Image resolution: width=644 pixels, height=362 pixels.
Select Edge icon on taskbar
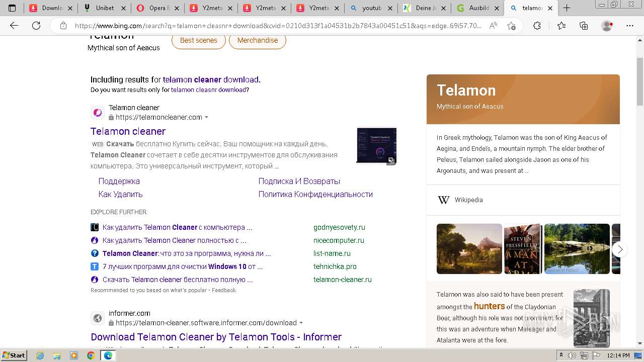pyautogui.click(x=108, y=355)
